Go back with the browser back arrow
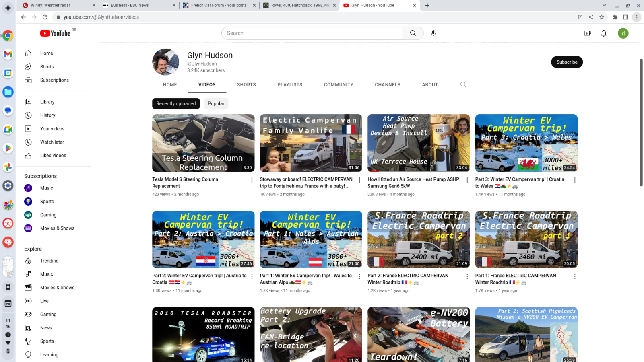Screen dimensions: 644x362 coord(23,17)
